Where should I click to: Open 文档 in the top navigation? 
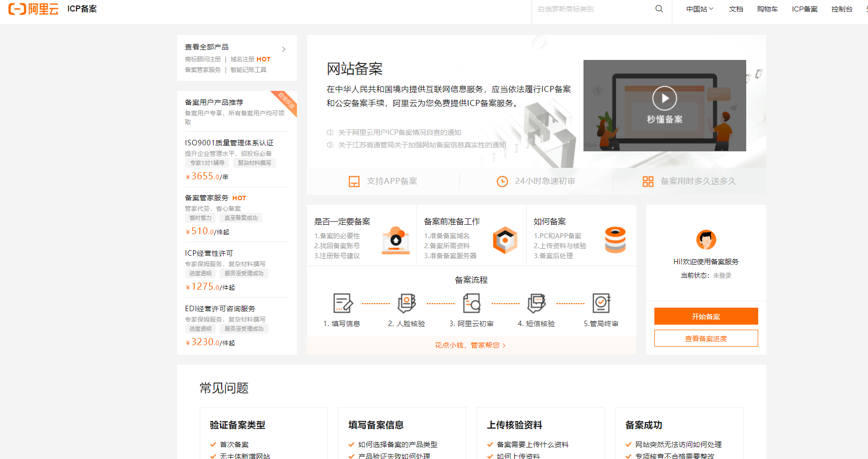736,9
